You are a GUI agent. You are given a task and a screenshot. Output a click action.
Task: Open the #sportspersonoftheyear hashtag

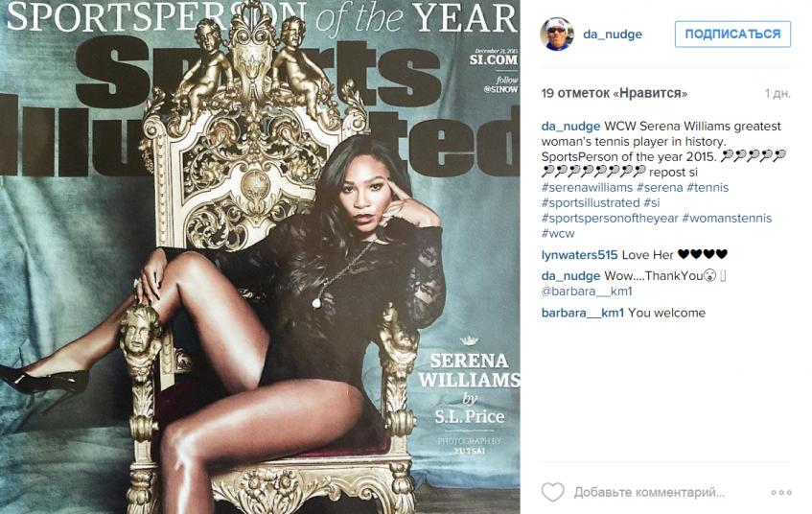click(x=610, y=218)
